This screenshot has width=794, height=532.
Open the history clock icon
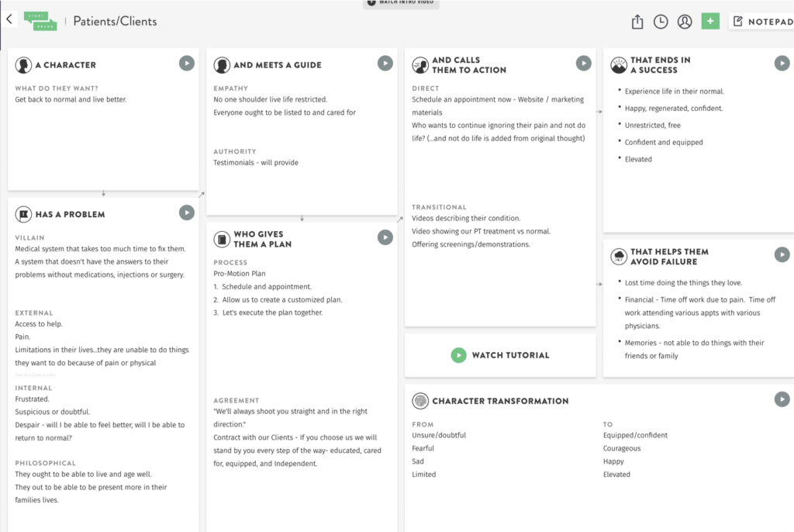click(x=661, y=22)
